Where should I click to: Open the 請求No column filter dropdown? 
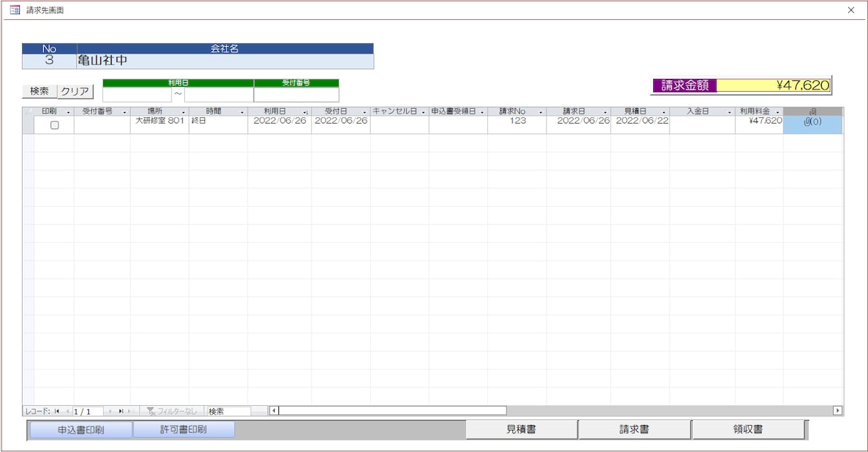pyautogui.click(x=541, y=112)
